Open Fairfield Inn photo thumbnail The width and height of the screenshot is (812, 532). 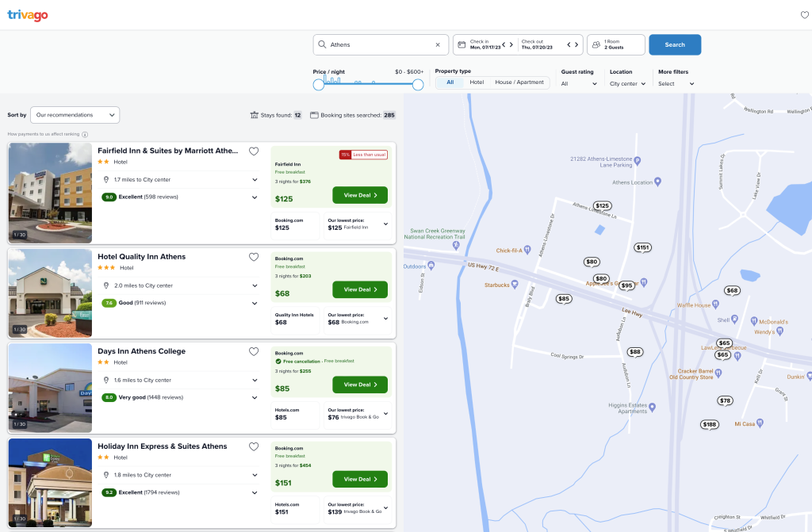(50, 193)
